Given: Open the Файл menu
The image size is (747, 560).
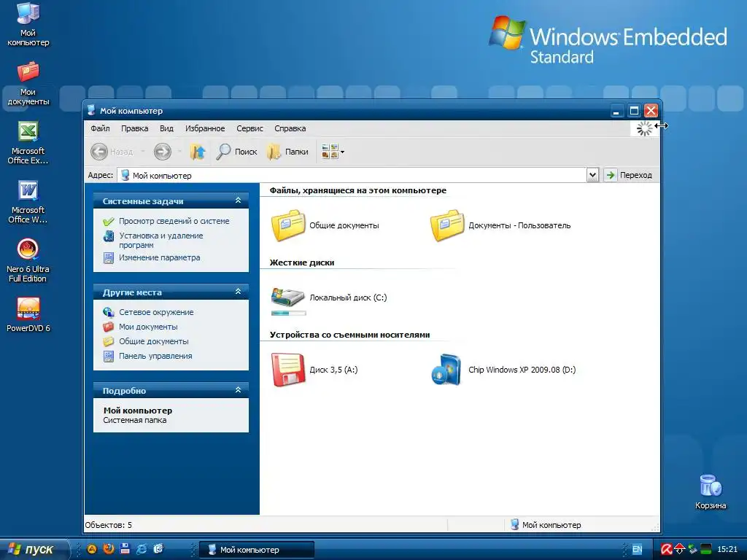Looking at the screenshot, I should coord(100,128).
